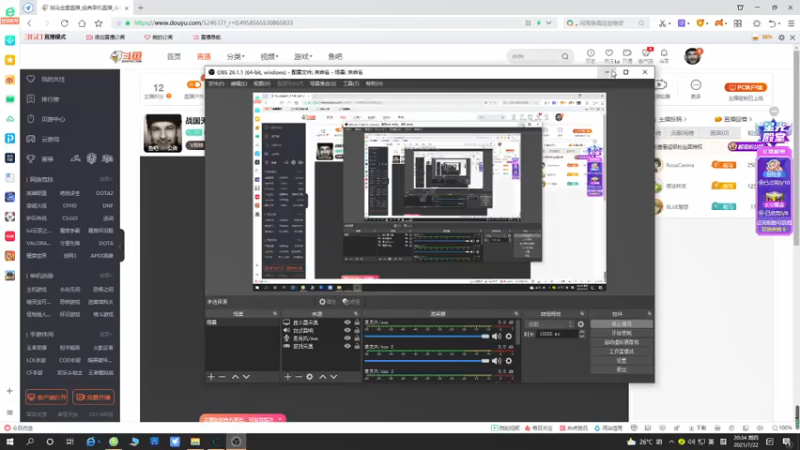Increase the transition duration stepper

(x=582, y=332)
